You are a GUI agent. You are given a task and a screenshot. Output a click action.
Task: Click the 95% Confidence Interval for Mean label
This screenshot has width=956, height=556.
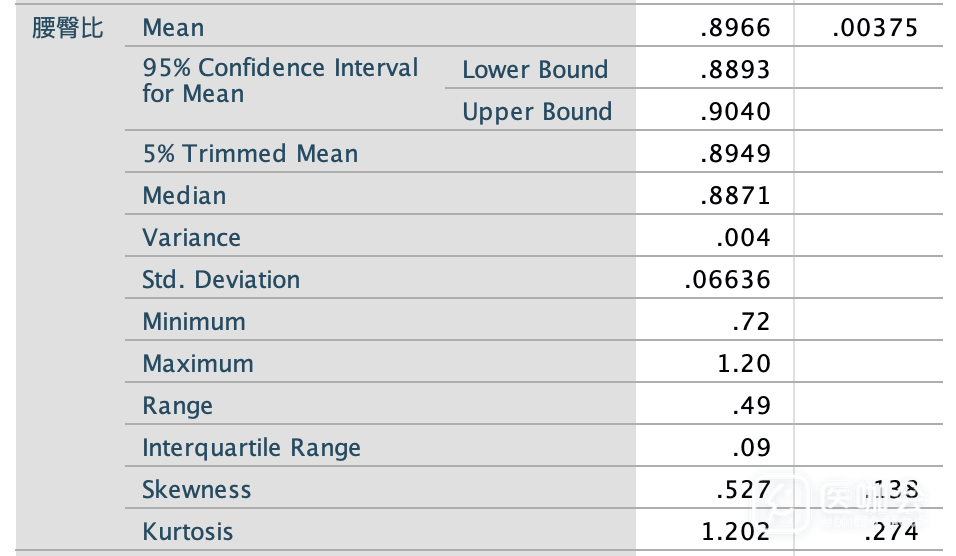(x=280, y=81)
